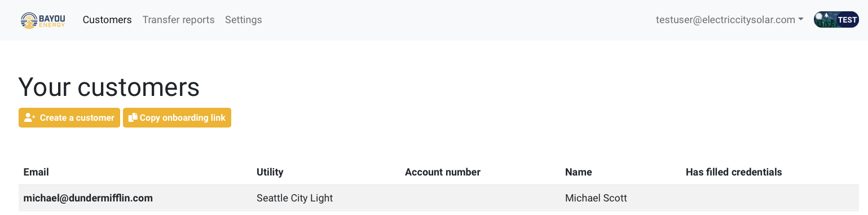The height and width of the screenshot is (215, 868).
Task: Click the Account number column header
Action: 443,172
